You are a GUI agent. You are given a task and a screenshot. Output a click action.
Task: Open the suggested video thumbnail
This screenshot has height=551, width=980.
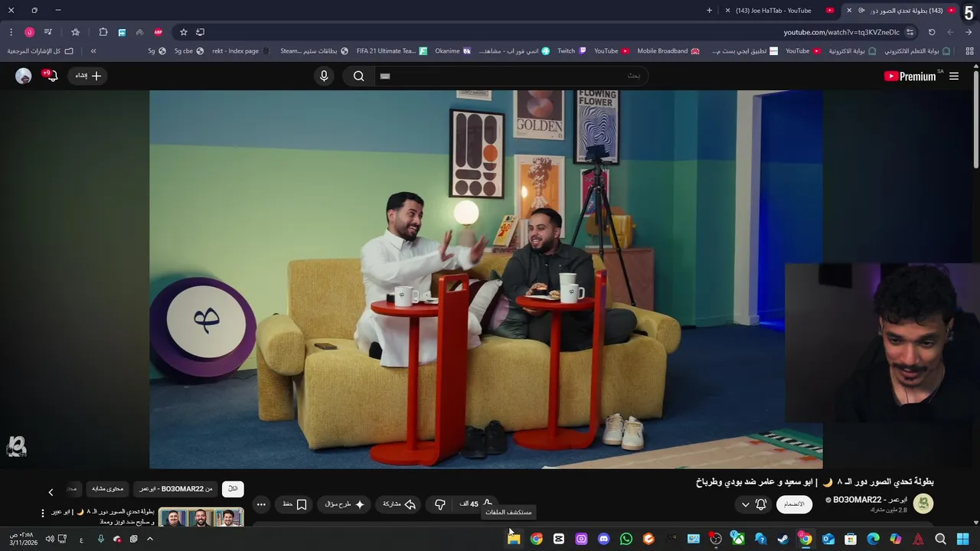click(x=201, y=517)
